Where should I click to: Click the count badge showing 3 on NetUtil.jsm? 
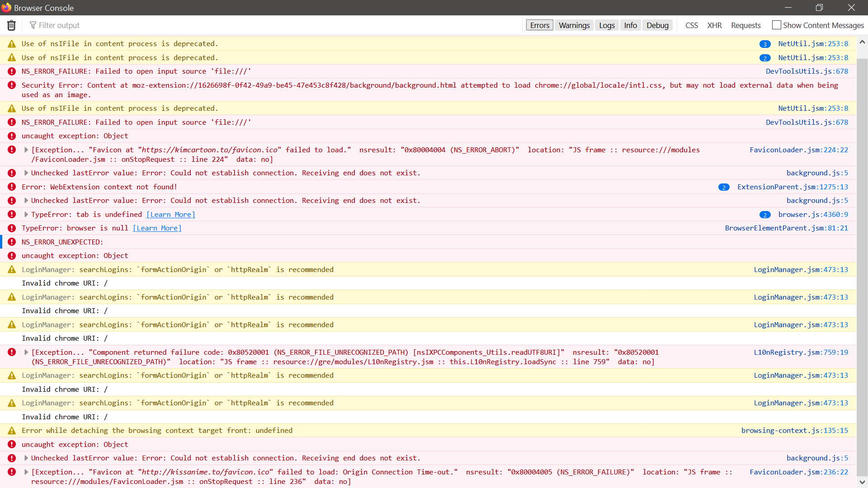point(765,44)
